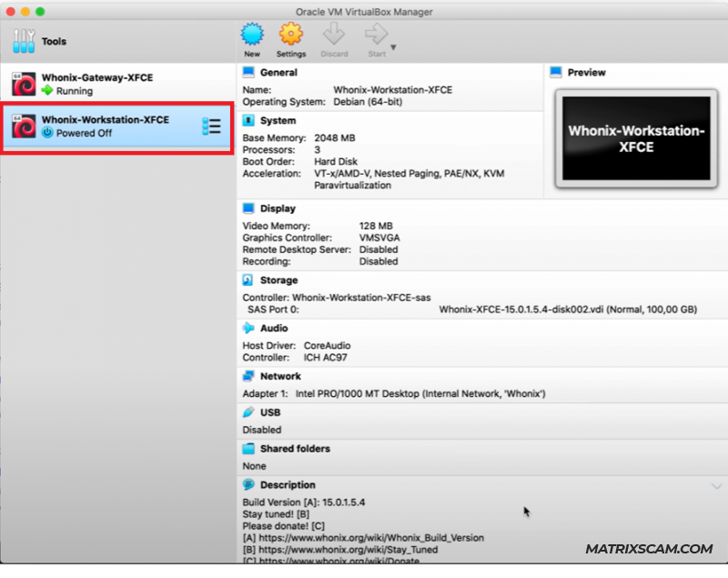Click the green Running status arrow

click(47, 90)
